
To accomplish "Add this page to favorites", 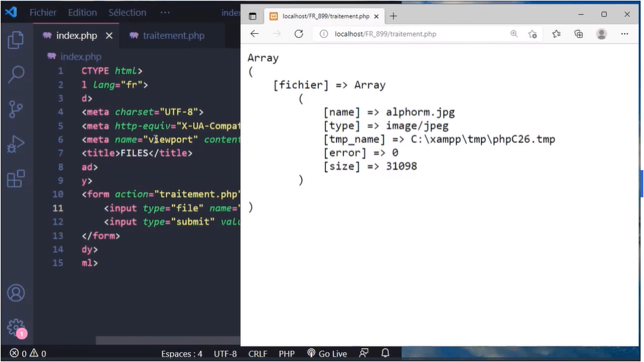I will coord(533,34).
